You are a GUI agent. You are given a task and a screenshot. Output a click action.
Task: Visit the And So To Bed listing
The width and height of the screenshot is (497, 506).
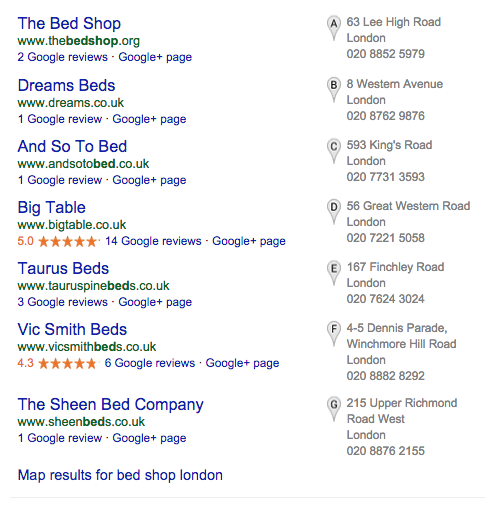coord(72,146)
